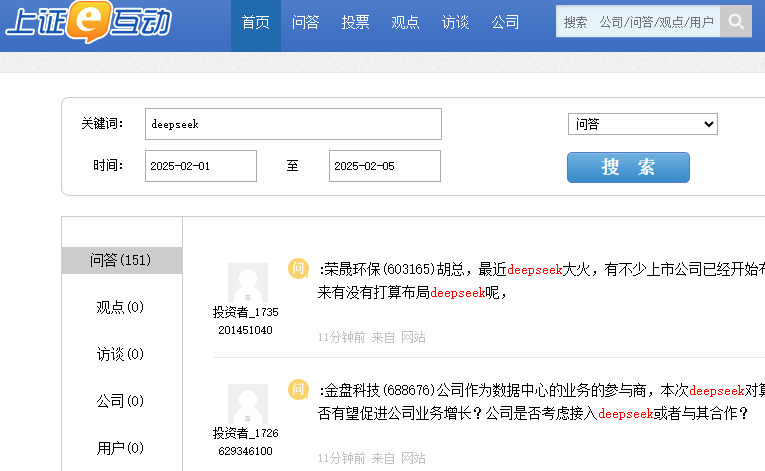This screenshot has width=765, height=471.
Task: Click the end date field 2025-02-05
Action: [384, 166]
